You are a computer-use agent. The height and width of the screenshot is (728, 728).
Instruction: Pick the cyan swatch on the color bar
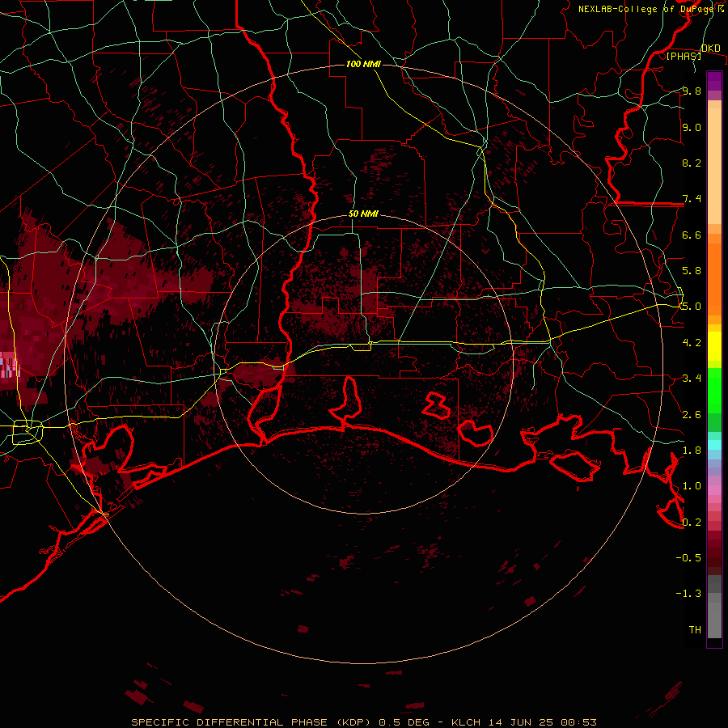(714, 445)
